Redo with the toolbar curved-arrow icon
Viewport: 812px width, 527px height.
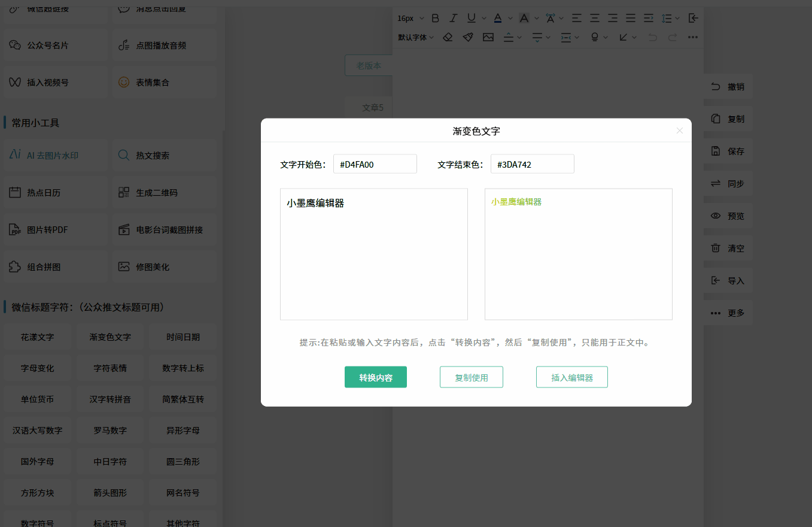(673, 37)
